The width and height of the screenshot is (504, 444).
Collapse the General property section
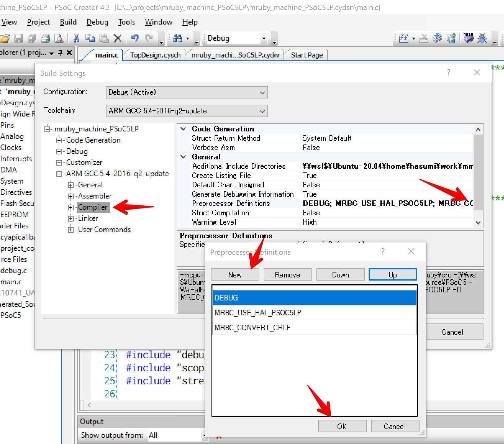[x=184, y=157]
